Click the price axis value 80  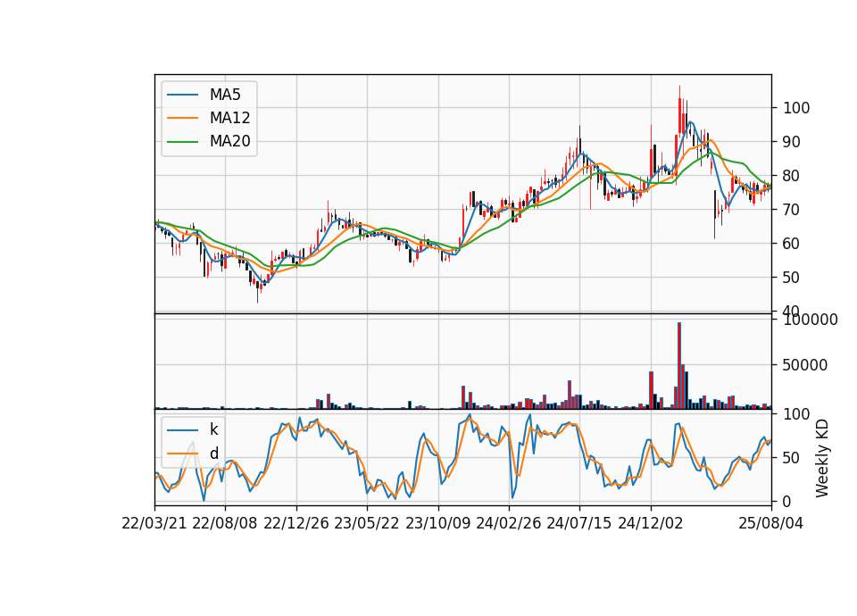pos(792,176)
